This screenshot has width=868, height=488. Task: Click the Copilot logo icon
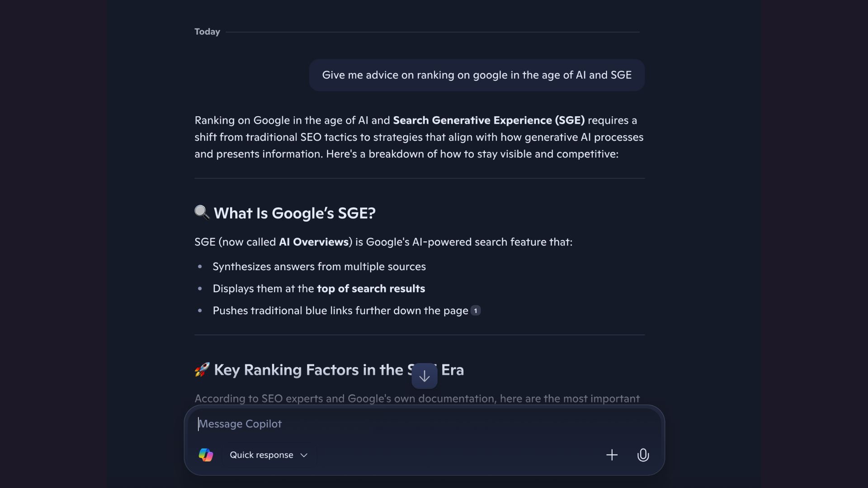click(206, 455)
